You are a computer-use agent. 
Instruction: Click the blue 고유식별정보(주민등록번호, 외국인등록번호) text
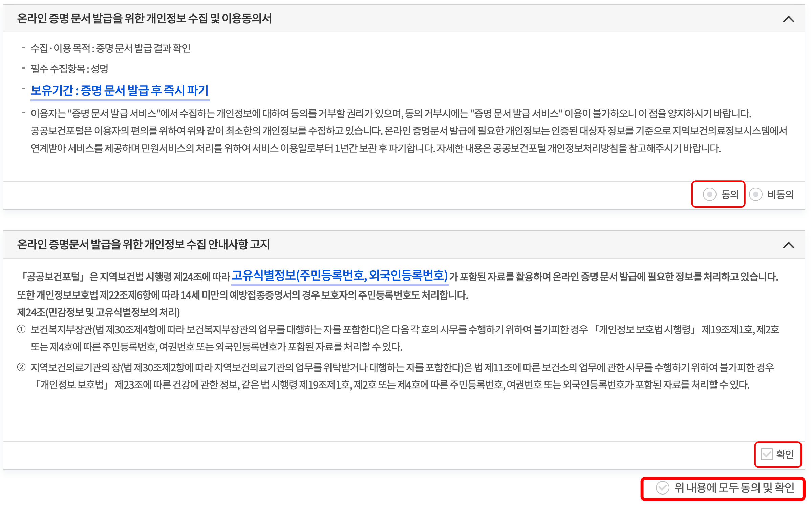tap(339, 276)
